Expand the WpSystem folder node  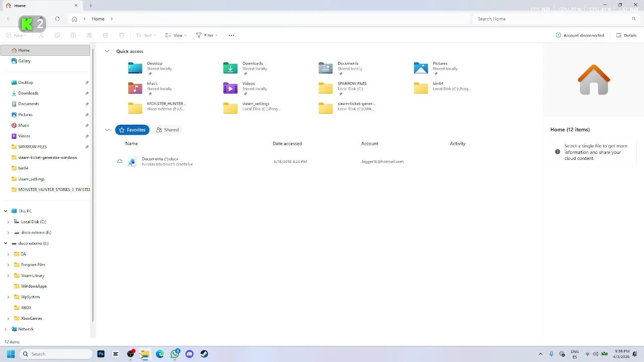pyautogui.click(x=8, y=297)
